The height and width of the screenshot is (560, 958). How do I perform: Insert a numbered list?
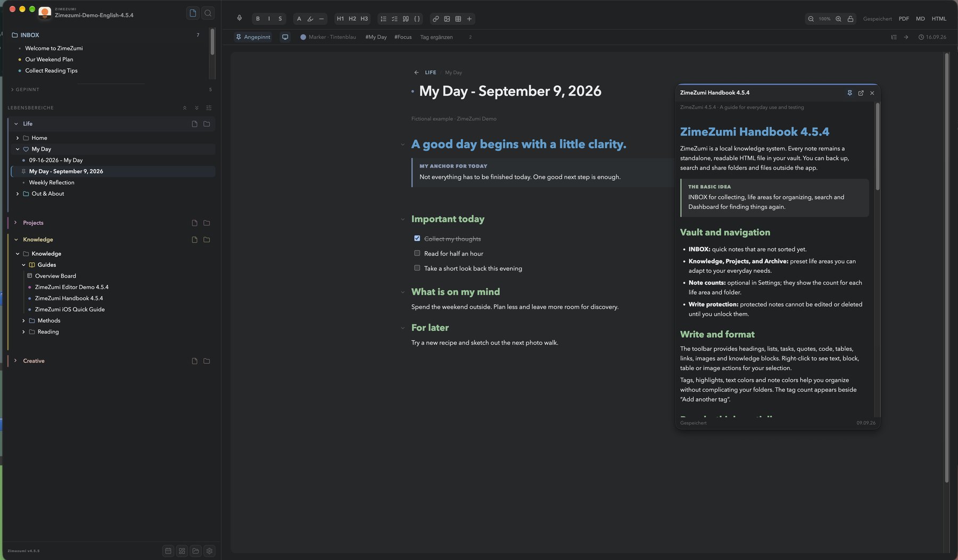383,19
